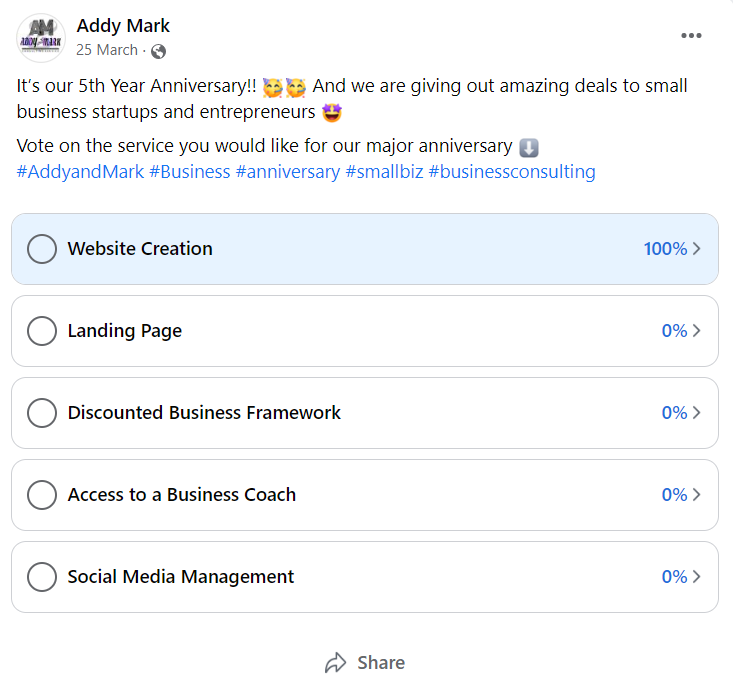Click the Share arrow icon
Image resolution: width=733 pixels, height=682 pixels.
click(335, 663)
